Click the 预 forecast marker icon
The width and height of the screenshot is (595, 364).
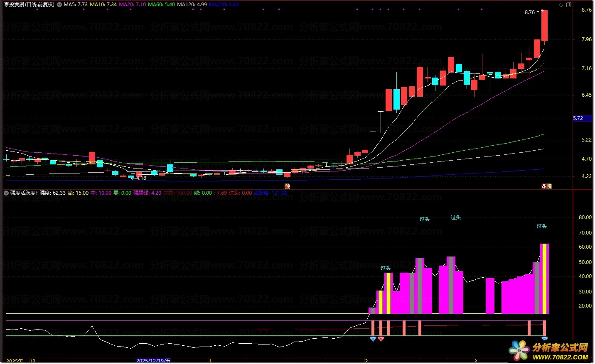287,186
